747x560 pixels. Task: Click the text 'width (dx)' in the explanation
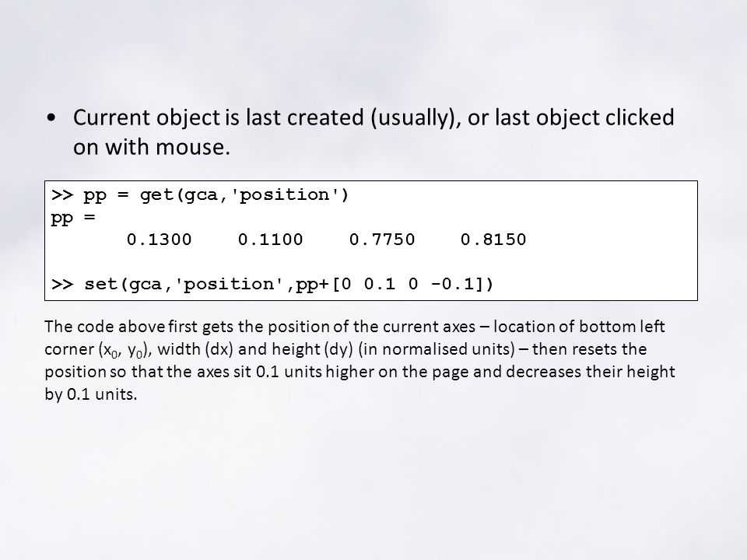tap(195, 349)
